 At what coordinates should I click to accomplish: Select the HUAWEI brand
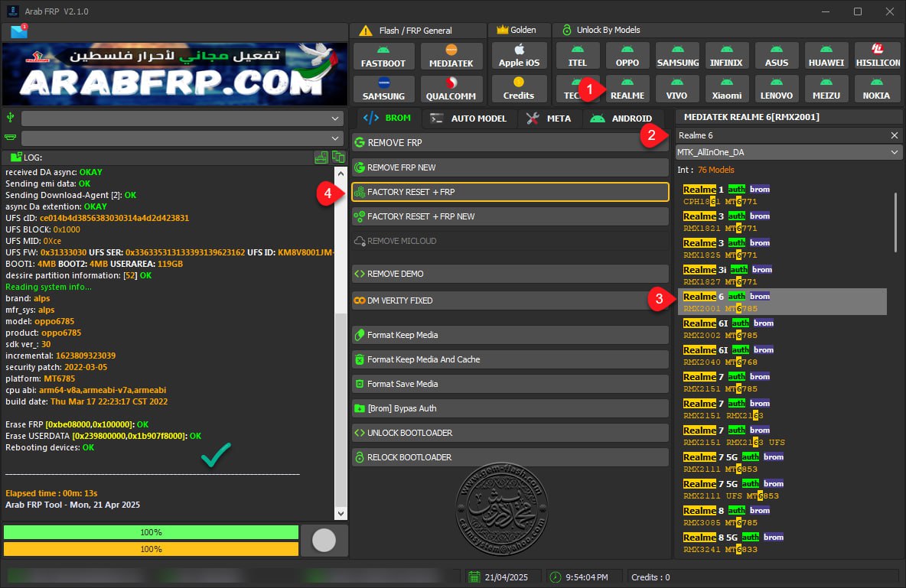tap(826, 56)
